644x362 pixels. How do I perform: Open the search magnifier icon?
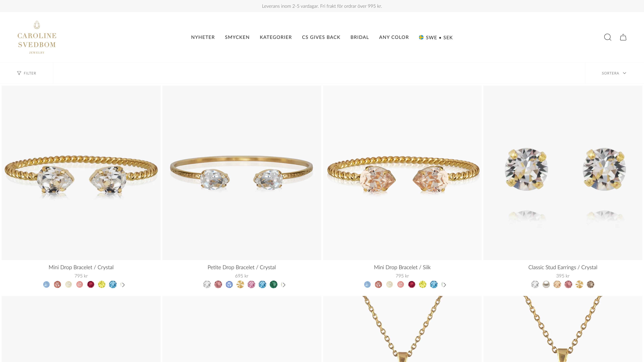(x=607, y=37)
